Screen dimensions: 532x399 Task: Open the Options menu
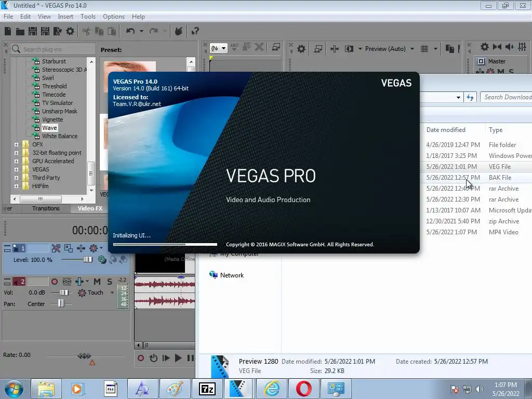(x=114, y=17)
